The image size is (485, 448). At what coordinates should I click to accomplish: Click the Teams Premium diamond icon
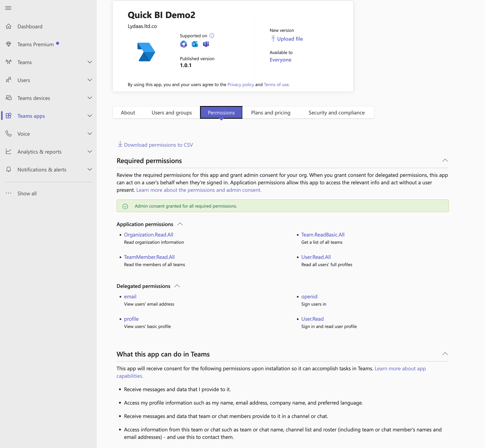(x=9, y=44)
